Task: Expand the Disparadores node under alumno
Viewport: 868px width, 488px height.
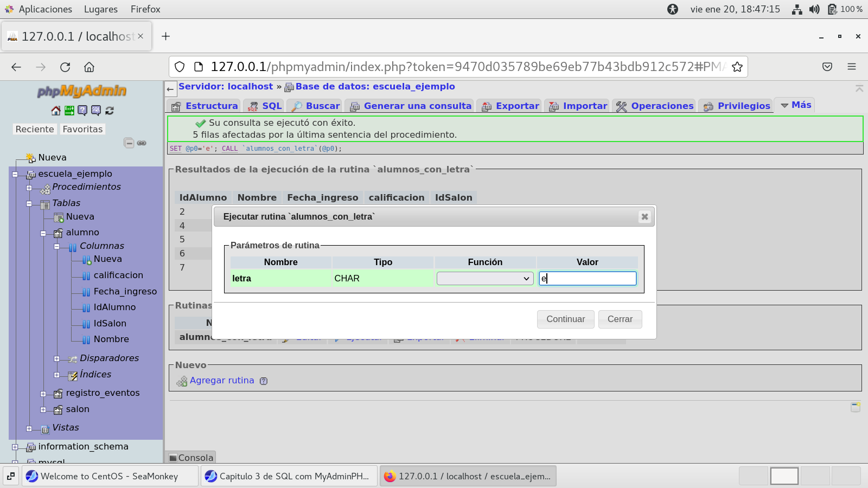Action: 57,358
